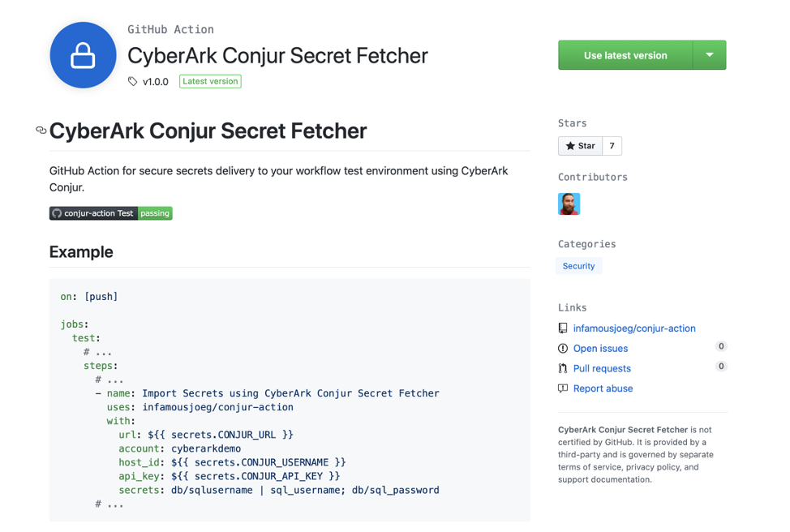Click the v1.0.0 version tag icon
The height and width of the screenshot is (532, 790).
tap(133, 82)
